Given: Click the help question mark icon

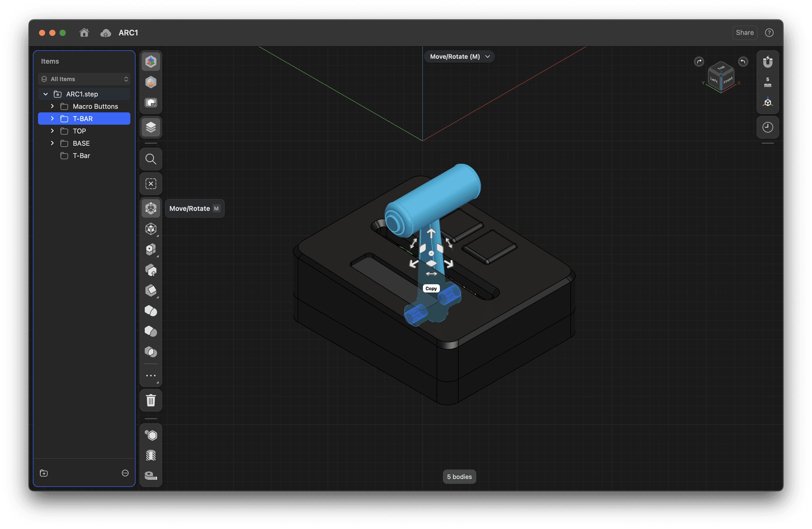Looking at the screenshot, I should click(x=769, y=33).
